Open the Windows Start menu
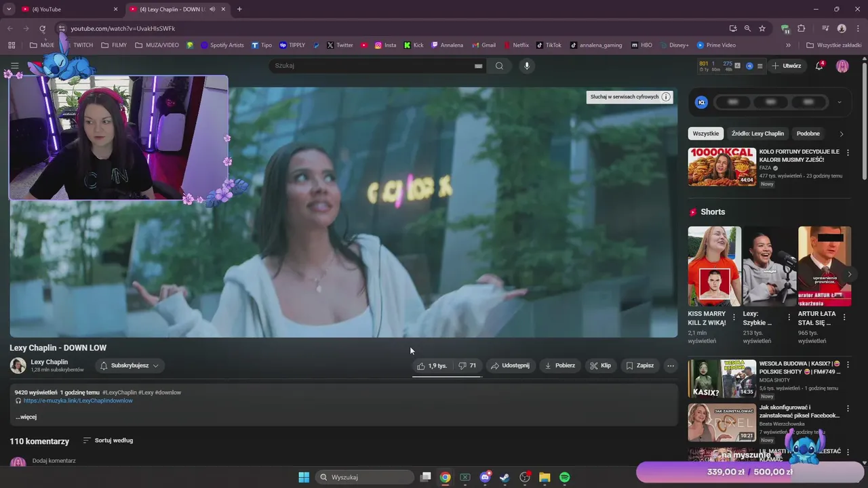 (x=304, y=477)
